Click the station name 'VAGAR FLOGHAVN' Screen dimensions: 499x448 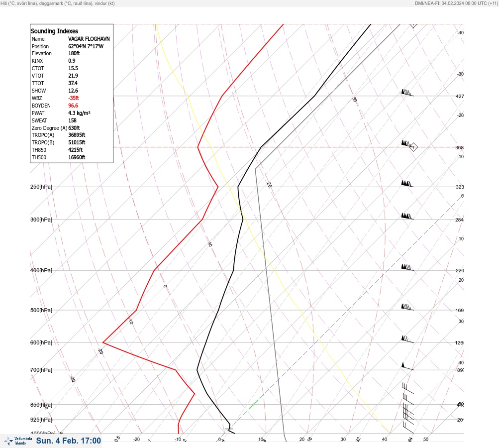pyautogui.click(x=89, y=39)
